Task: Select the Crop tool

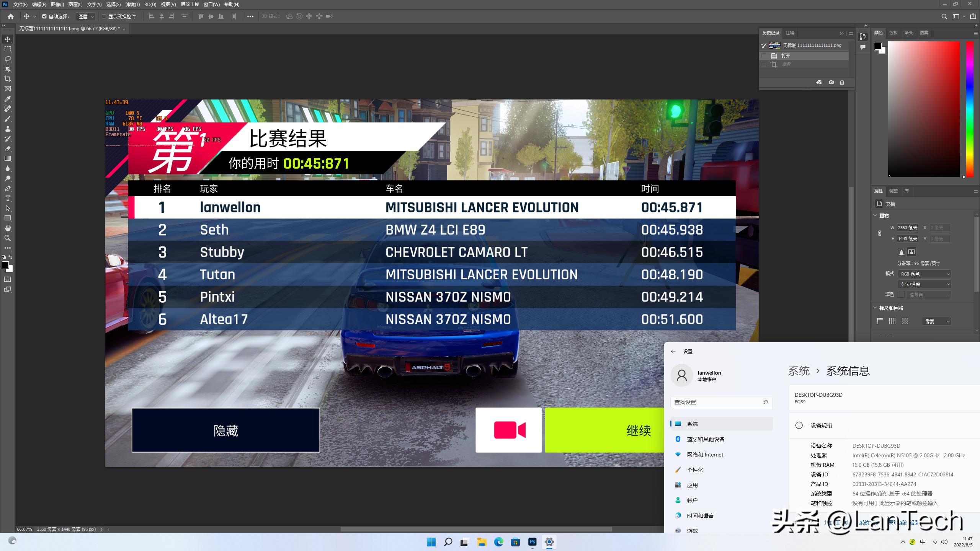Action: [x=8, y=79]
